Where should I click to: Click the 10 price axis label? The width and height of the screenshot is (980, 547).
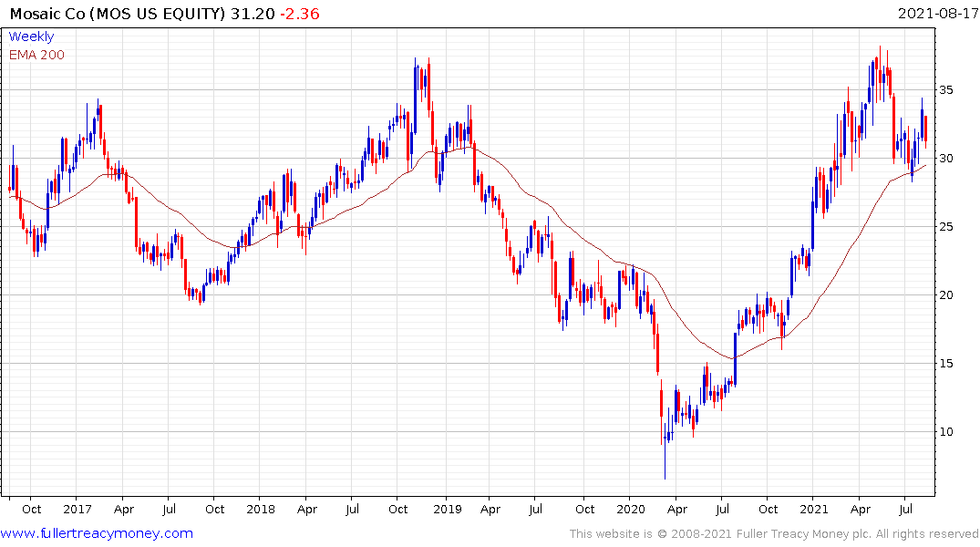coord(946,431)
